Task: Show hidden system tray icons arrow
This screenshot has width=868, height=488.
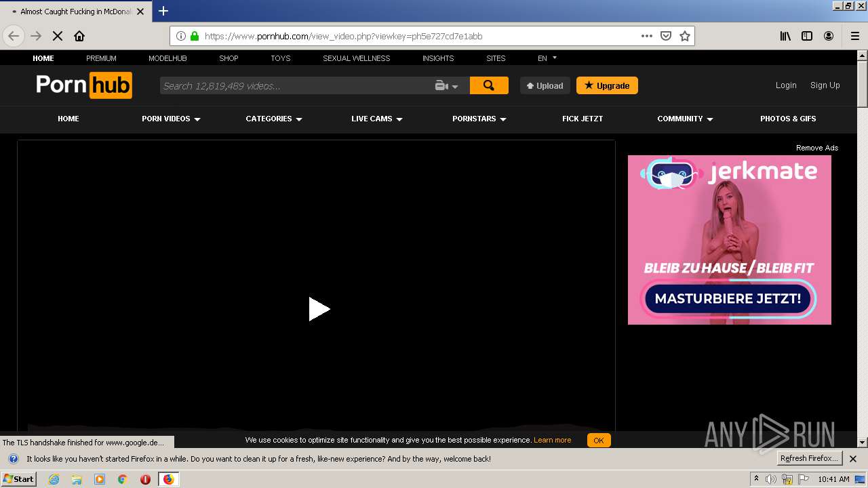Action: (756, 479)
